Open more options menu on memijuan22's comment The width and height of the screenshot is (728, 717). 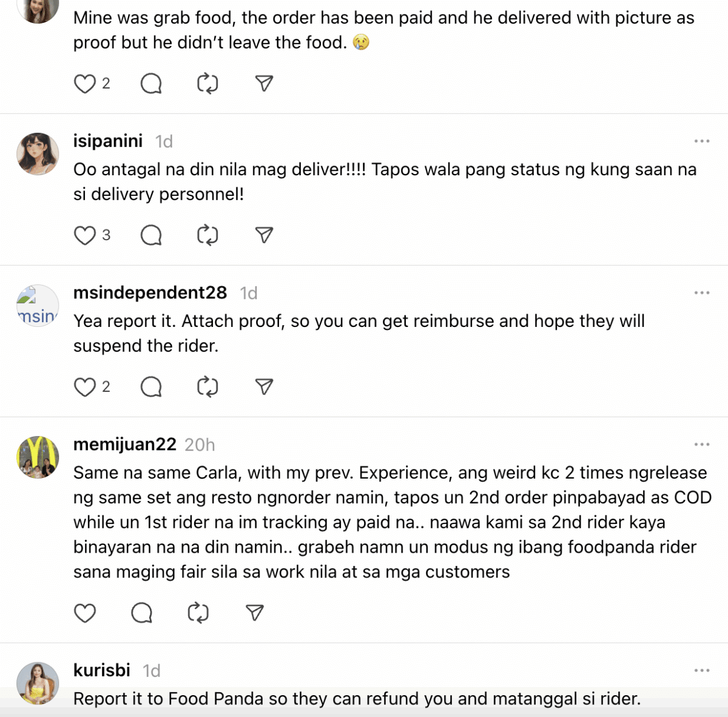[x=702, y=445]
